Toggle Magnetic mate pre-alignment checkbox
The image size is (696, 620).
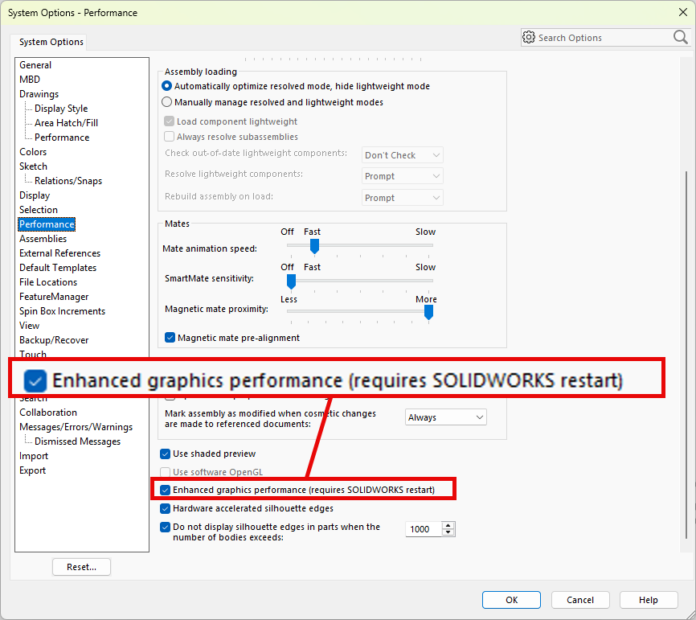pos(170,337)
